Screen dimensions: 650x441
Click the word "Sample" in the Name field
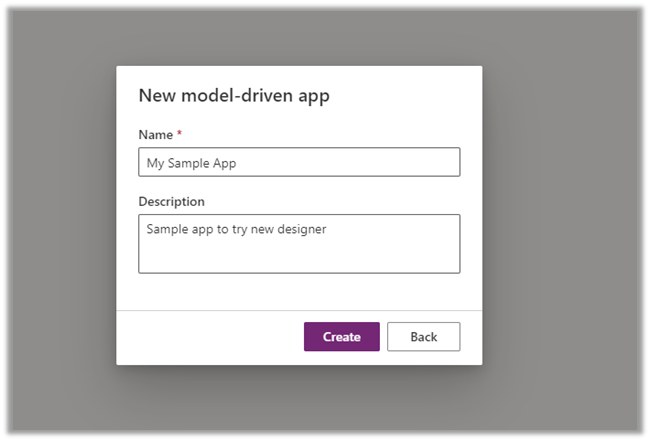click(x=190, y=163)
